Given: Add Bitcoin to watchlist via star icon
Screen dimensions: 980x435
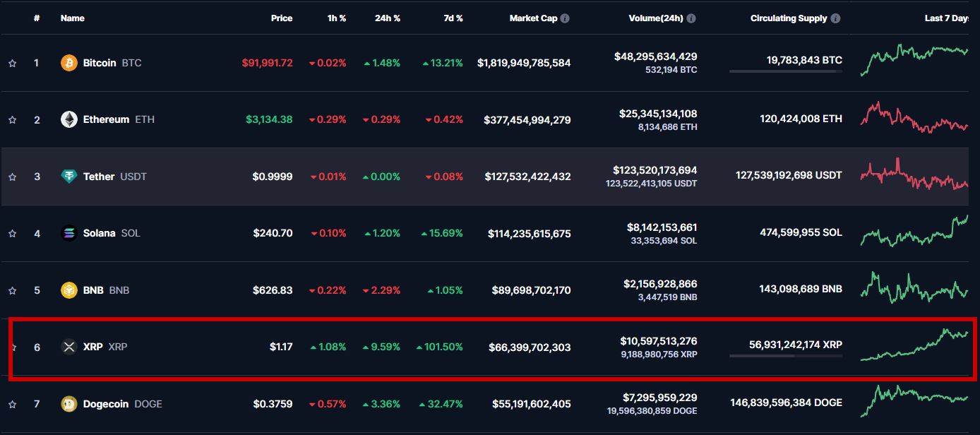Looking at the screenshot, I should pos(12,62).
